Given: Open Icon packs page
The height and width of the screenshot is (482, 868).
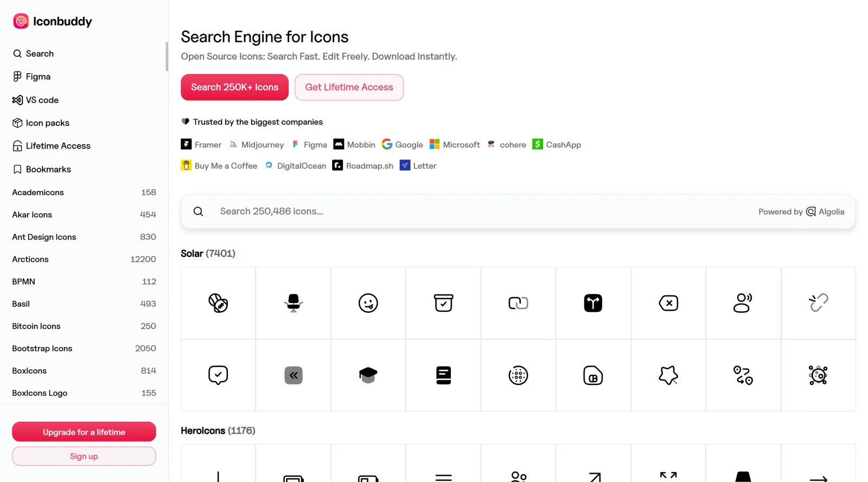Looking at the screenshot, I should 41,123.
